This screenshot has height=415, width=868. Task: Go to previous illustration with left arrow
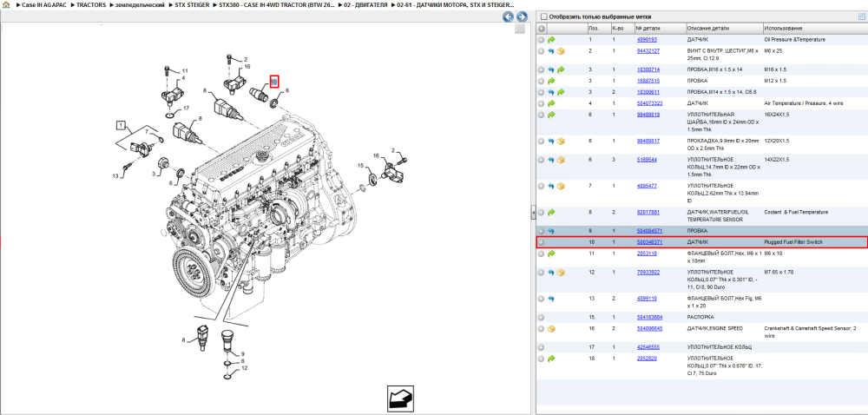tap(508, 17)
